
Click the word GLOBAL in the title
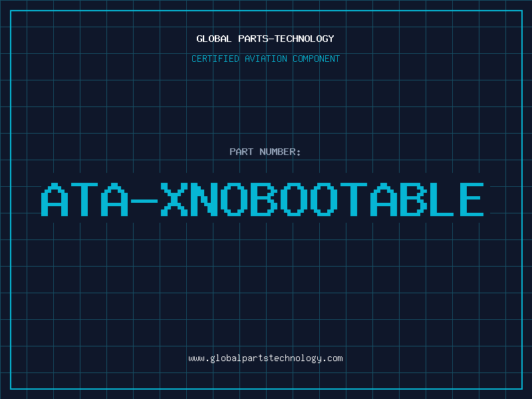point(214,39)
